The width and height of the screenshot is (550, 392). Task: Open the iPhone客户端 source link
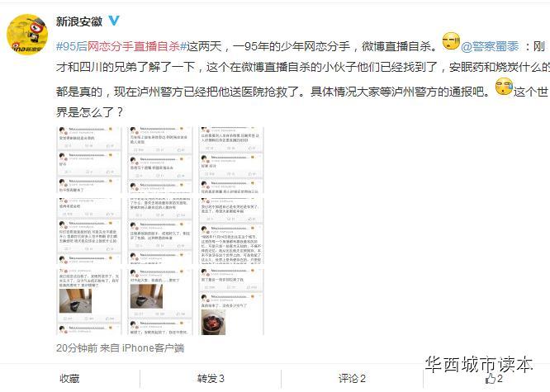click(153, 347)
